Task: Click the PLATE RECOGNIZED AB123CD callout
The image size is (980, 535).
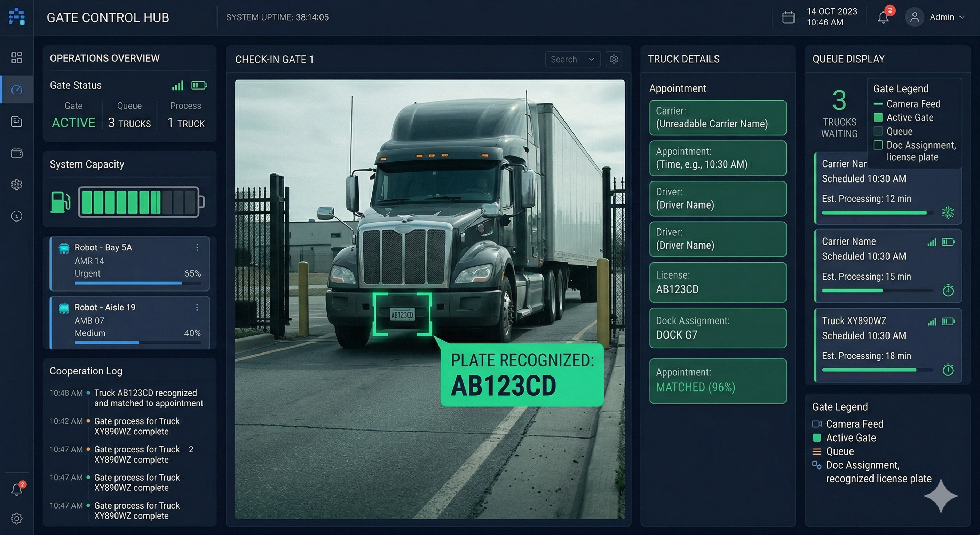Action: [x=522, y=375]
